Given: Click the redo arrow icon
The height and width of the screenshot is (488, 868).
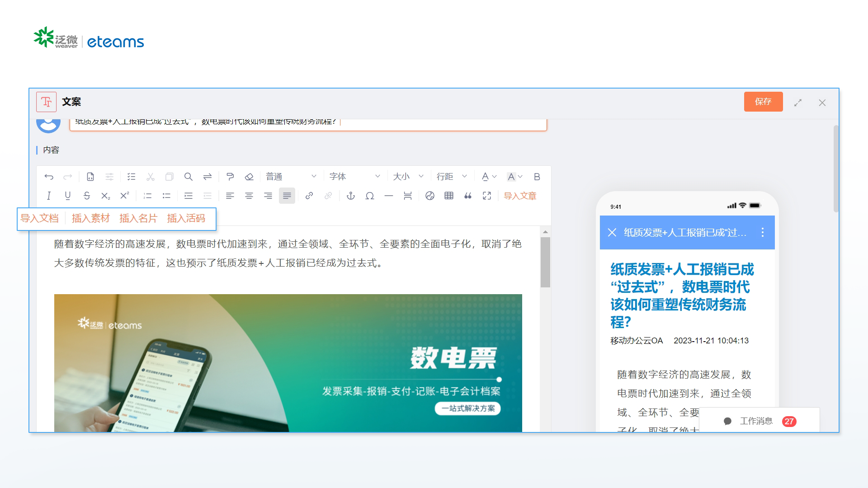Looking at the screenshot, I should pyautogui.click(x=68, y=177).
